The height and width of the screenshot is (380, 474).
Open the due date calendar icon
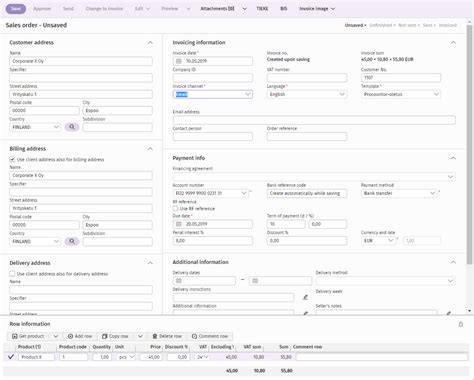click(179, 224)
